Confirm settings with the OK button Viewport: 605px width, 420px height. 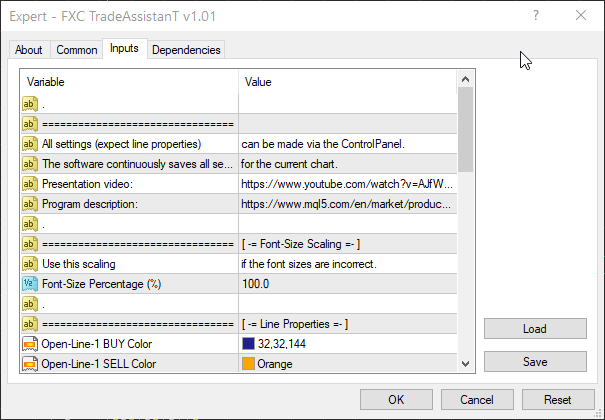point(396,399)
